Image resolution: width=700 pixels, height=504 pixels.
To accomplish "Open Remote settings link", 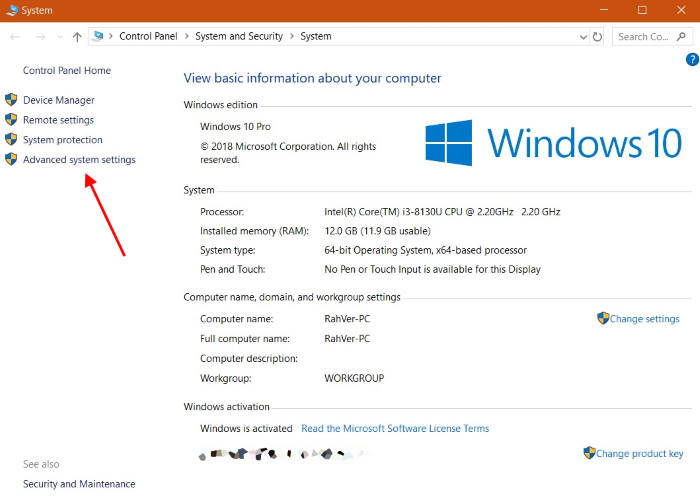I will 58,120.
